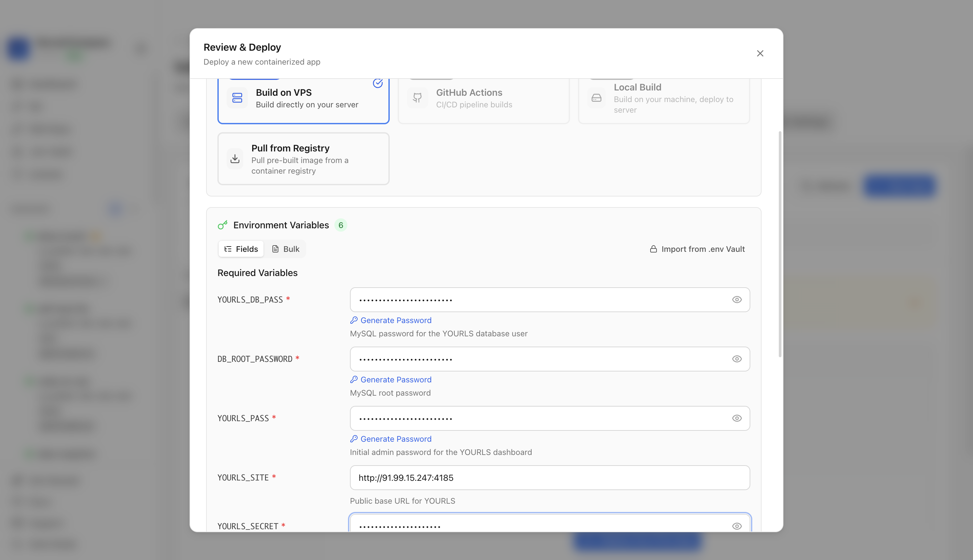The width and height of the screenshot is (973, 560).
Task: Click the YOURLS_SITE URL input field
Action: click(x=549, y=478)
